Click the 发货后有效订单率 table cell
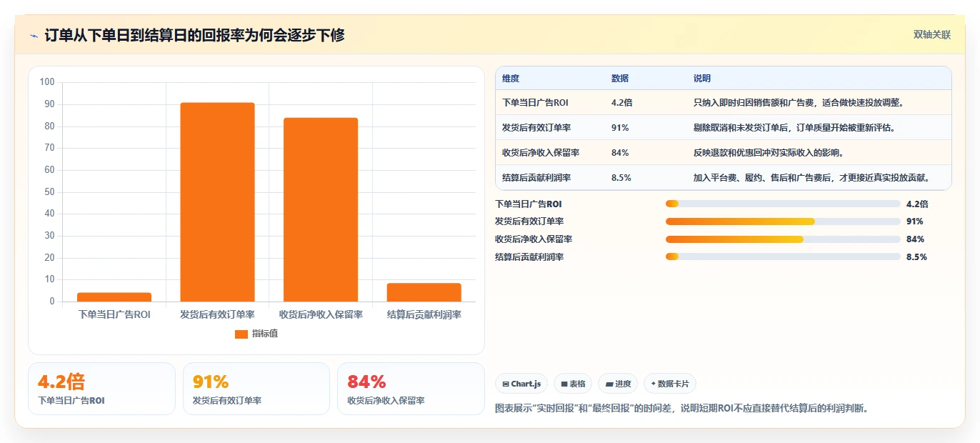 point(536,128)
